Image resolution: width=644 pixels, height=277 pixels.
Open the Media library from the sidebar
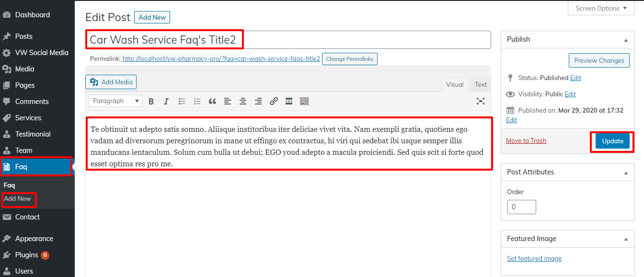click(22, 69)
